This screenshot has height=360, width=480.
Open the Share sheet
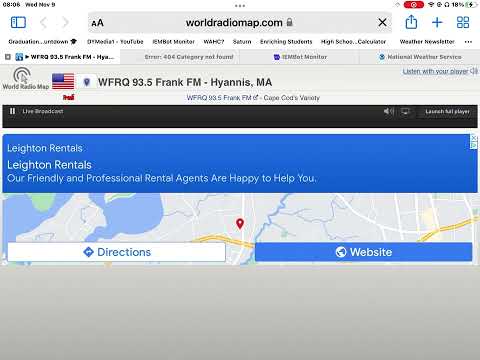tap(411, 22)
